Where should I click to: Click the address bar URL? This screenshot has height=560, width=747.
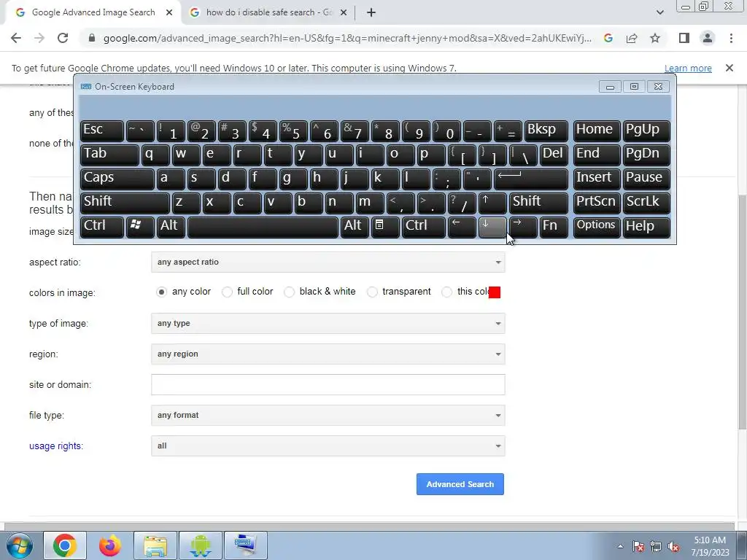(347, 38)
